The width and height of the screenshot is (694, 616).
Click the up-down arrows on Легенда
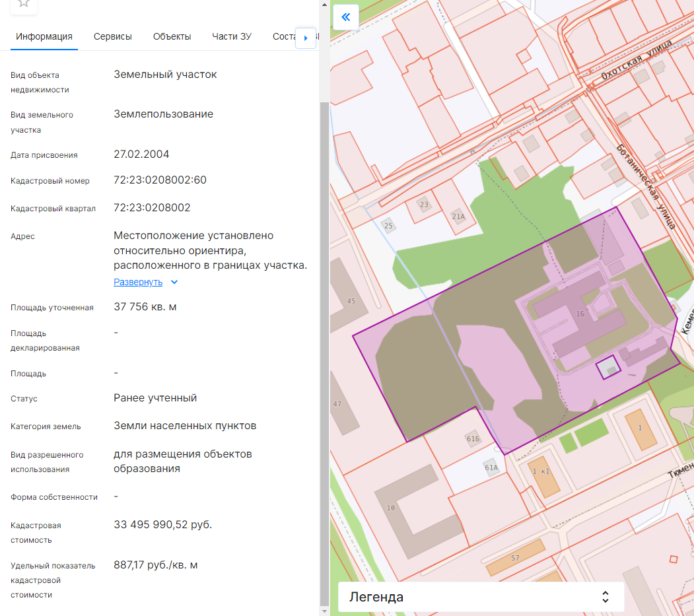click(605, 597)
